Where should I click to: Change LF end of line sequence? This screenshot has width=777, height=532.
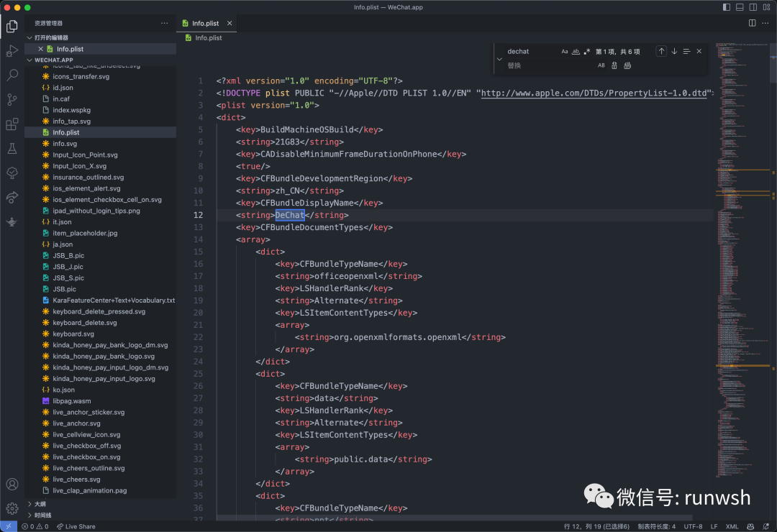(x=714, y=526)
